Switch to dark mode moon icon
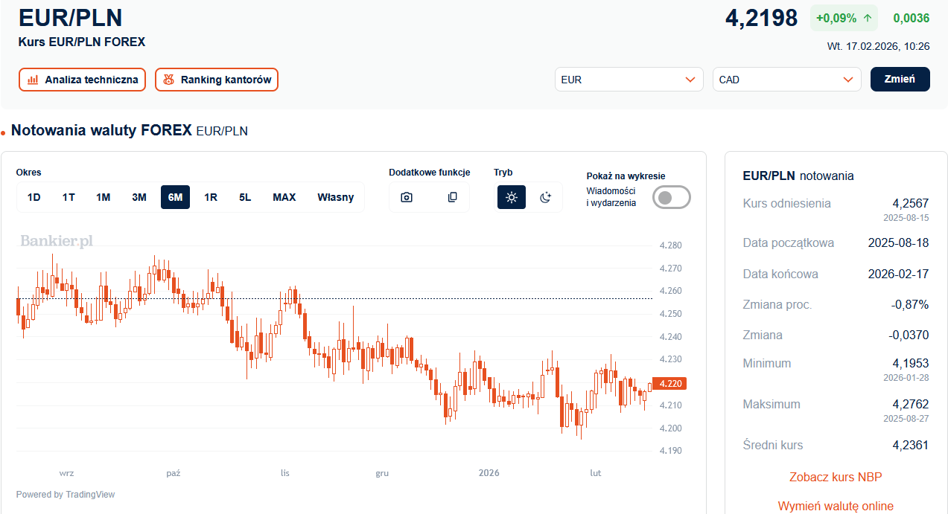 click(545, 197)
